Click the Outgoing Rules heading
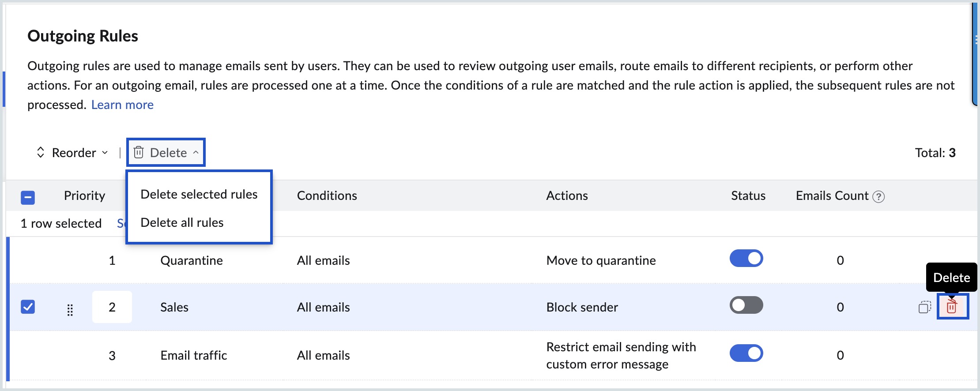Screen dimensions: 980x391 coord(83,36)
